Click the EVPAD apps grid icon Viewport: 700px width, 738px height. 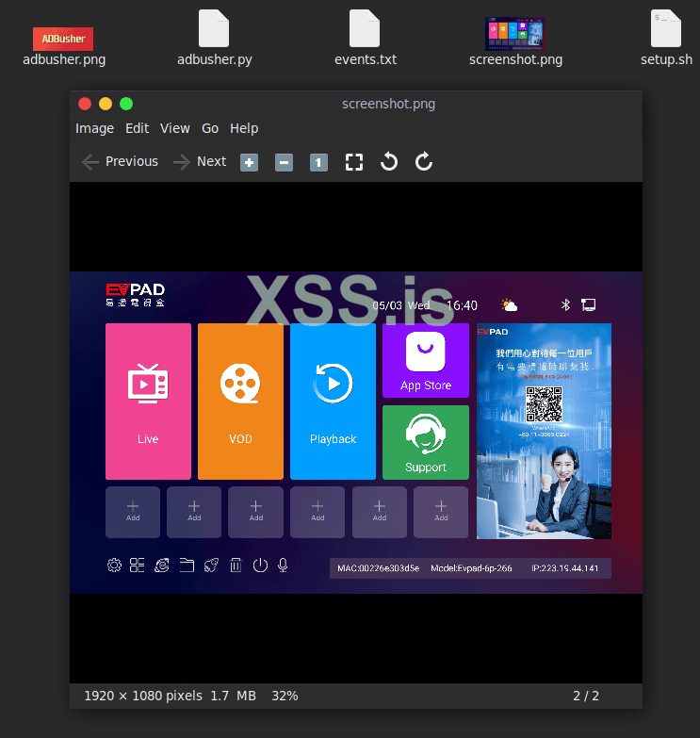[x=137, y=565]
